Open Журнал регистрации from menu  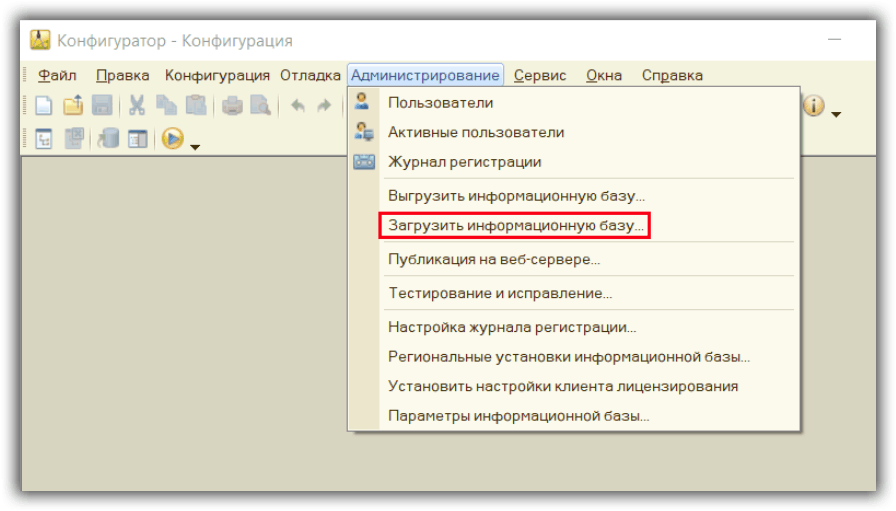[x=465, y=162]
